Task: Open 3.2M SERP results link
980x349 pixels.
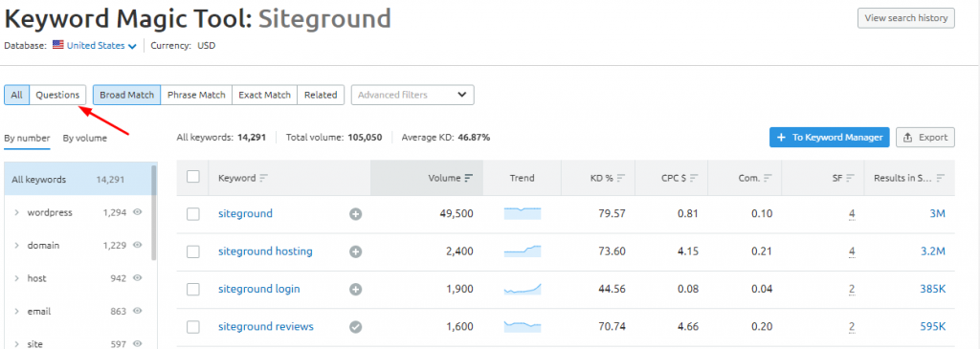Action: tap(933, 251)
